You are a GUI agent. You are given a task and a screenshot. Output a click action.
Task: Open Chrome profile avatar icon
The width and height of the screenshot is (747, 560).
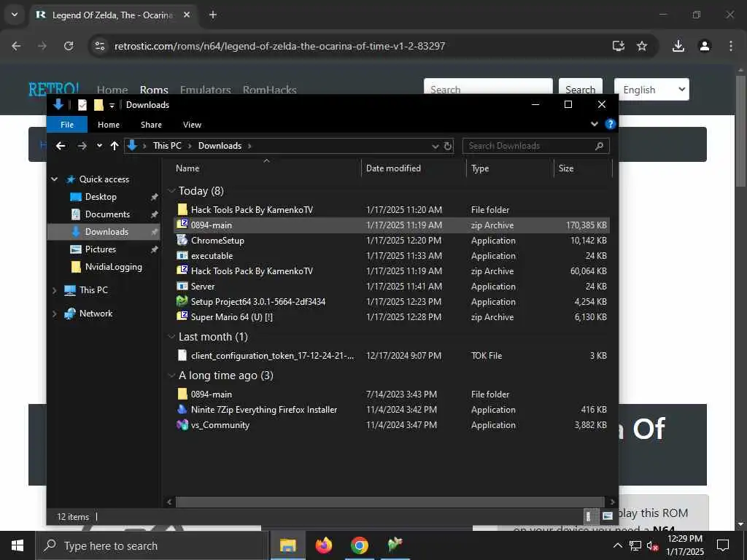coord(704,46)
